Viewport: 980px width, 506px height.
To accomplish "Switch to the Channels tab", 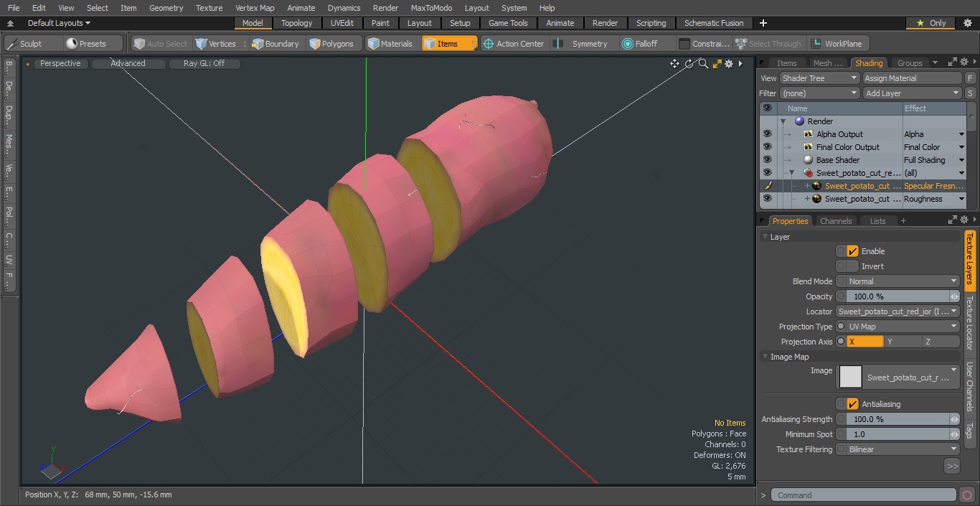I will (x=836, y=221).
